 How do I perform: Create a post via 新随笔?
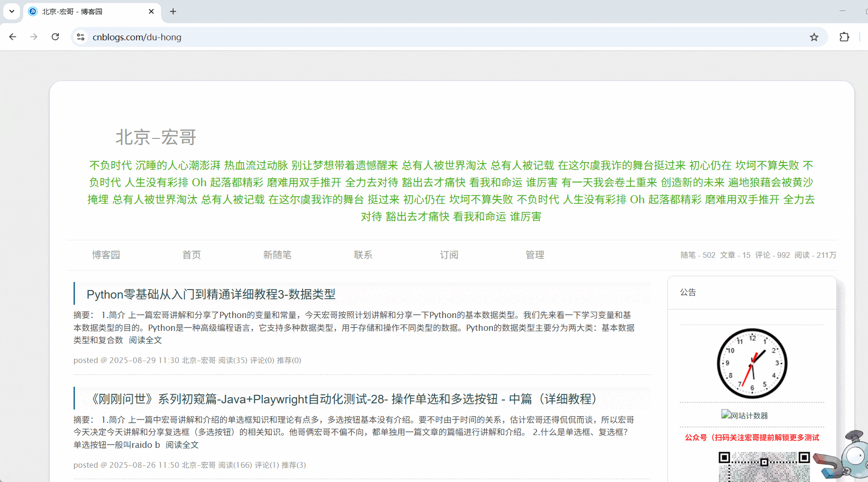point(277,255)
